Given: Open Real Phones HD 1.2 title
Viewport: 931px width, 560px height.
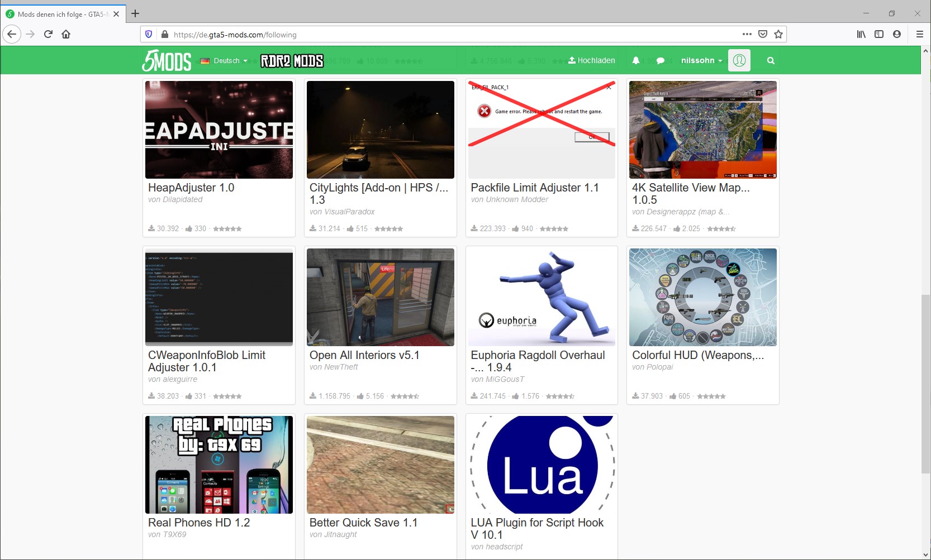Looking at the screenshot, I should click(199, 523).
